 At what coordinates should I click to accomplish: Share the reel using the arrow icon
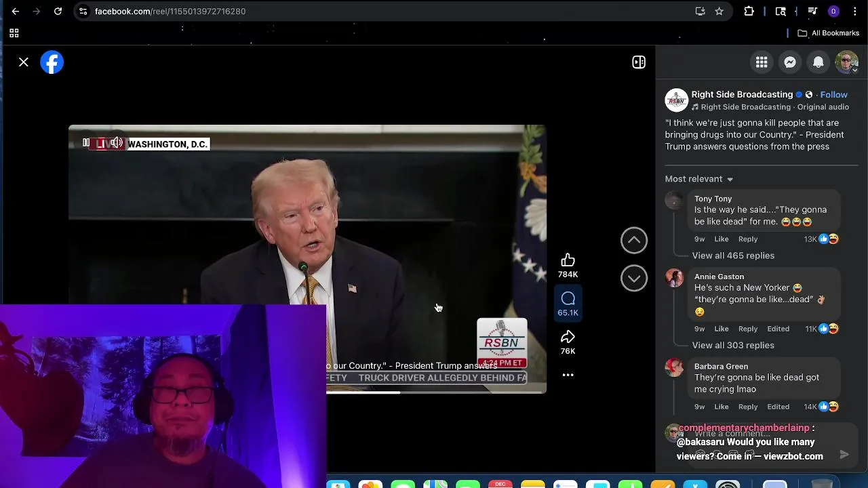coord(568,337)
